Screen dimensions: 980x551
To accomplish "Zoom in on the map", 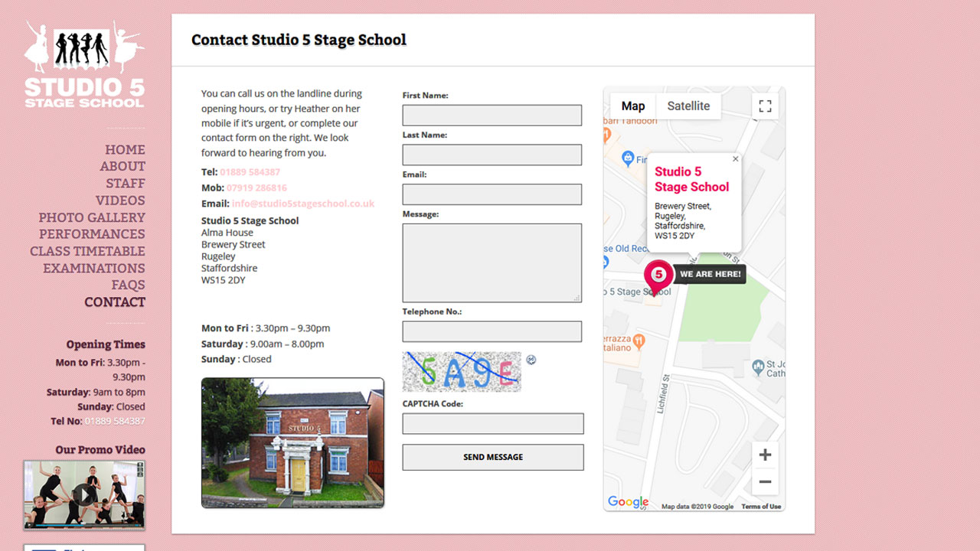I will [x=765, y=455].
